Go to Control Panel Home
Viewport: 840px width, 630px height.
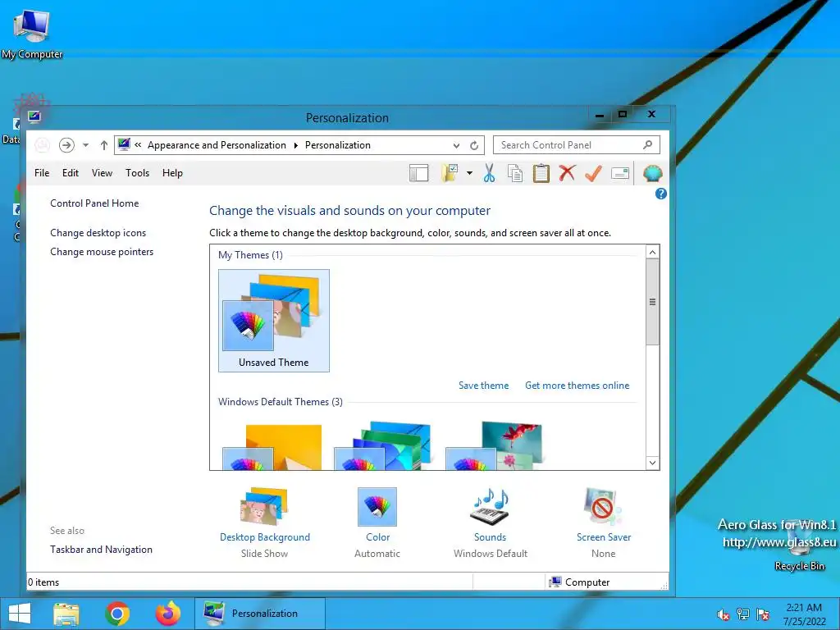[x=94, y=203]
